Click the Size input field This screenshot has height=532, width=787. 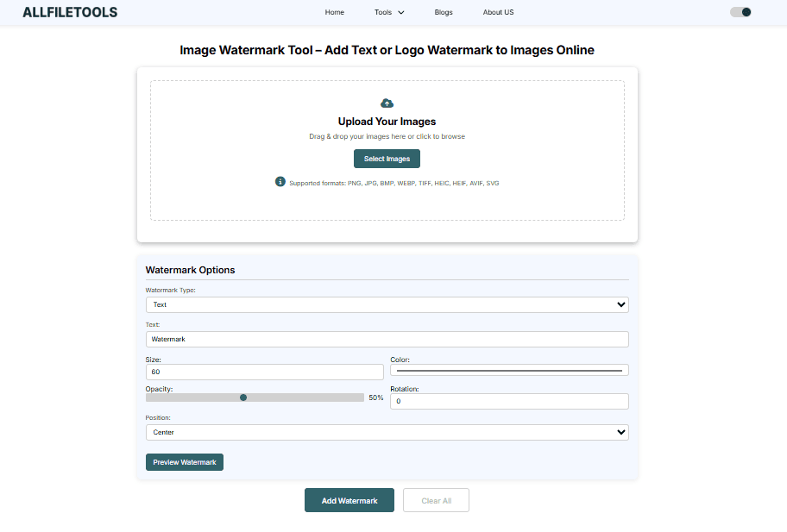[264, 372]
